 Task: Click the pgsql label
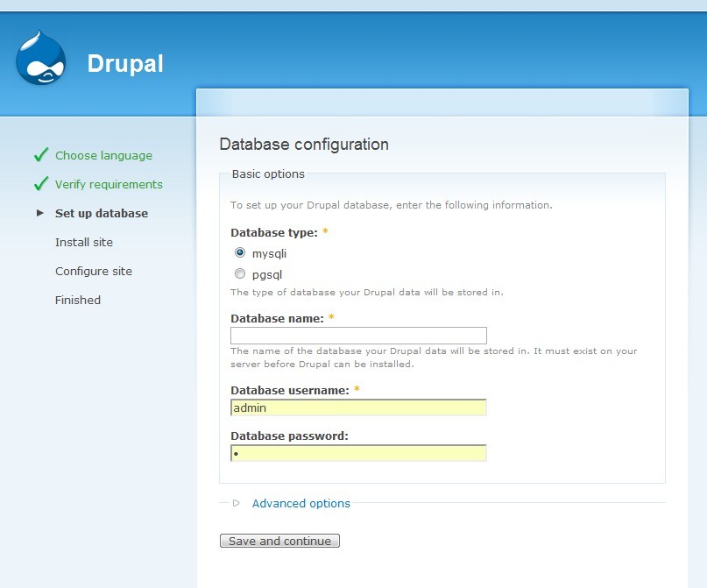point(267,274)
